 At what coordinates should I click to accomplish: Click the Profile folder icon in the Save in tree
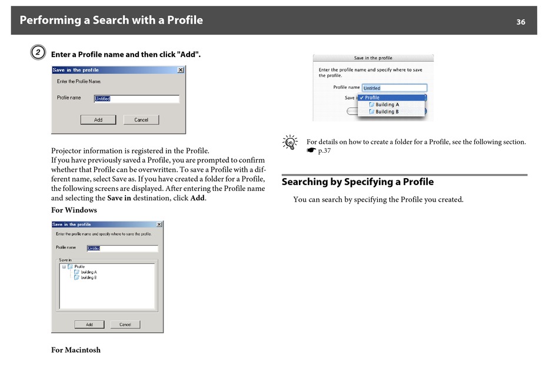tap(70, 267)
